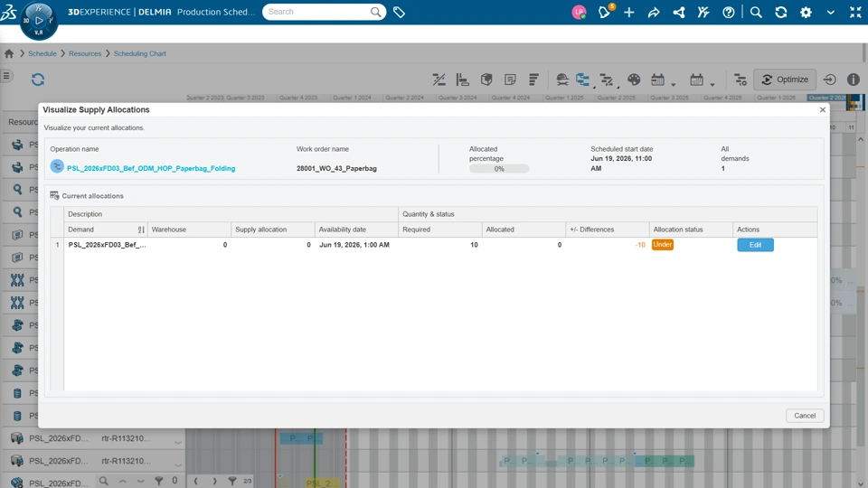Image resolution: width=868 pixels, height=488 pixels.
Task: Click the Optimize button
Action: point(785,80)
